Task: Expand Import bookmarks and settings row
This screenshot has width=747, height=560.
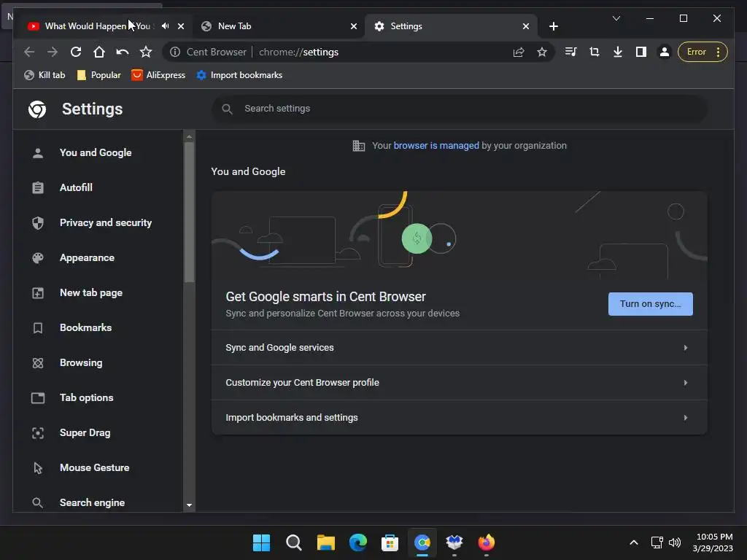Action: coord(460,418)
